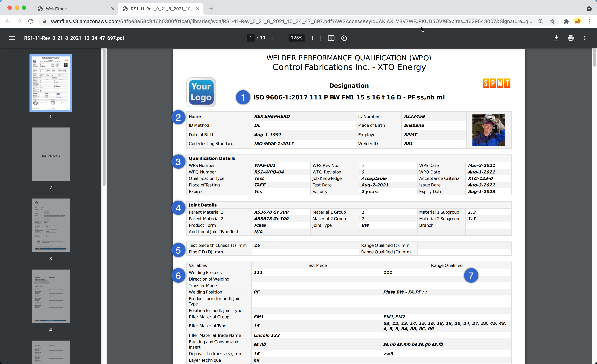Click the PDF page number field
597x364 pixels.
pyautogui.click(x=251, y=38)
